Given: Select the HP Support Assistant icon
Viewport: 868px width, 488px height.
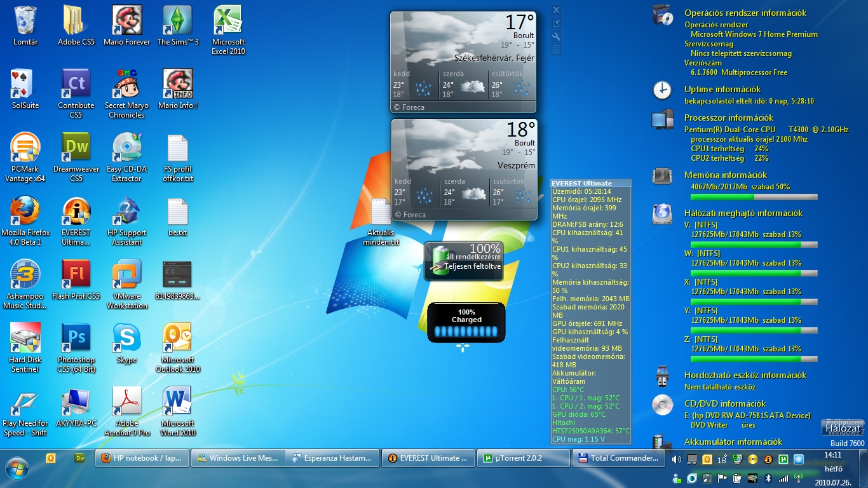Looking at the screenshot, I should tap(127, 220).
